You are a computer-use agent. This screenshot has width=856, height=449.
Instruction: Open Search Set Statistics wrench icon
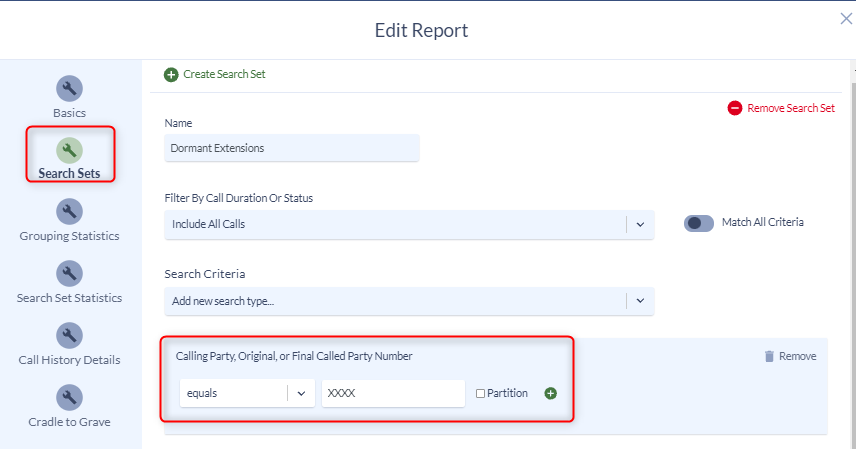69,273
